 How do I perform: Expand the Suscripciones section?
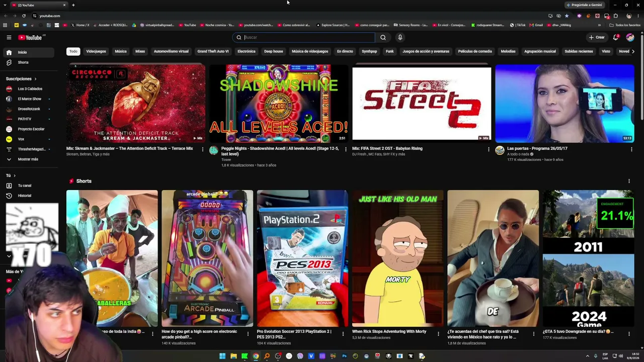21,79
